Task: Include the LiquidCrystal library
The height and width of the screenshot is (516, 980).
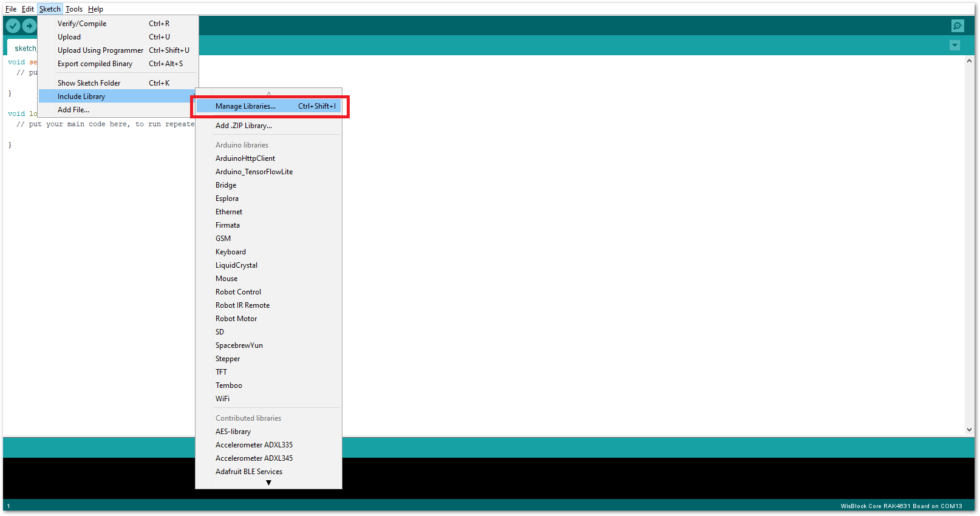Action: pyautogui.click(x=268, y=265)
